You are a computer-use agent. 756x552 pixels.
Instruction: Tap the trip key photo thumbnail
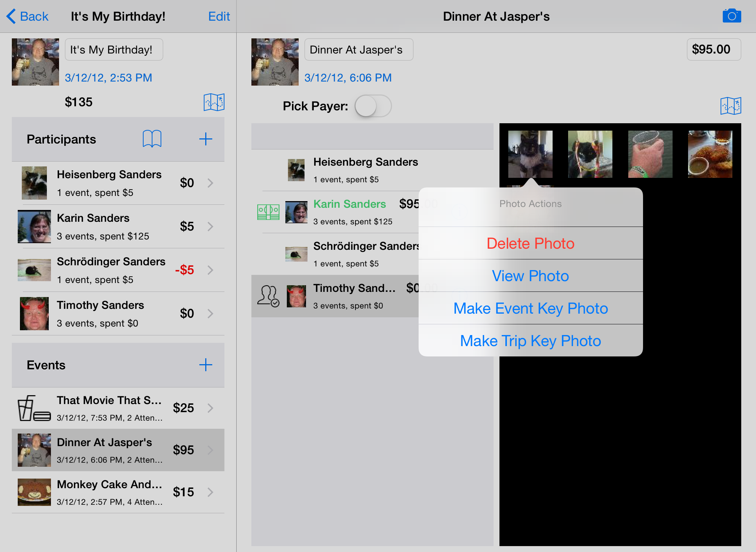click(x=35, y=62)
